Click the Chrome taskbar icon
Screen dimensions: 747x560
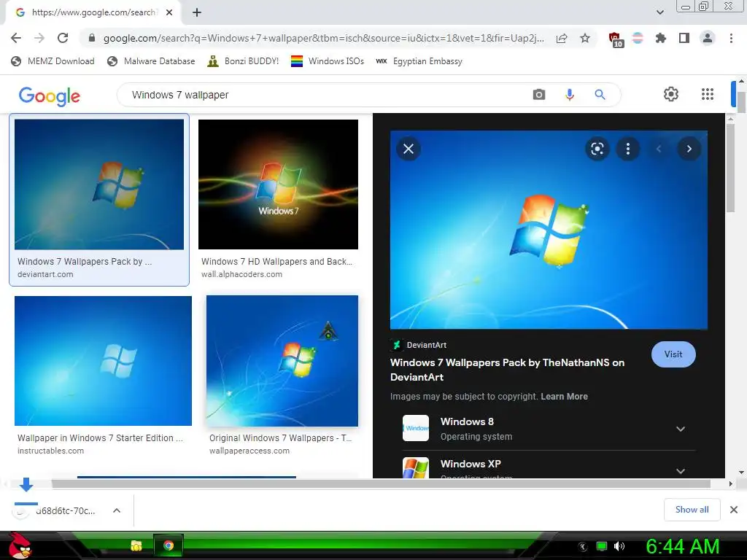pos(169,545)
